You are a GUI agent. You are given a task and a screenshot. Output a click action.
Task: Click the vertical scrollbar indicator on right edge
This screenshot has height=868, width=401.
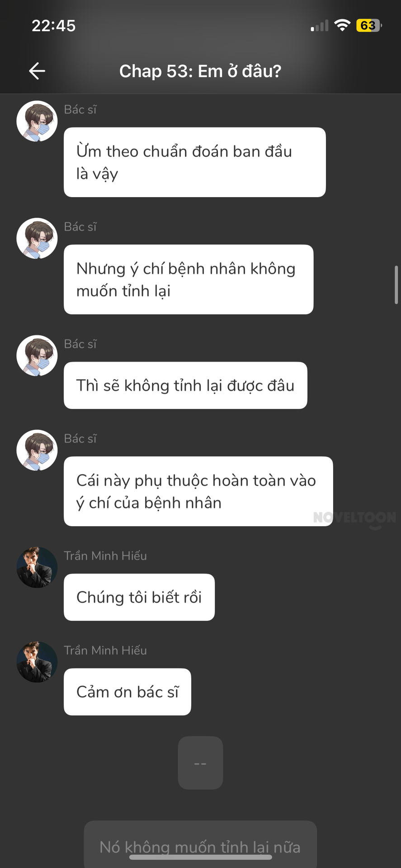396,285
